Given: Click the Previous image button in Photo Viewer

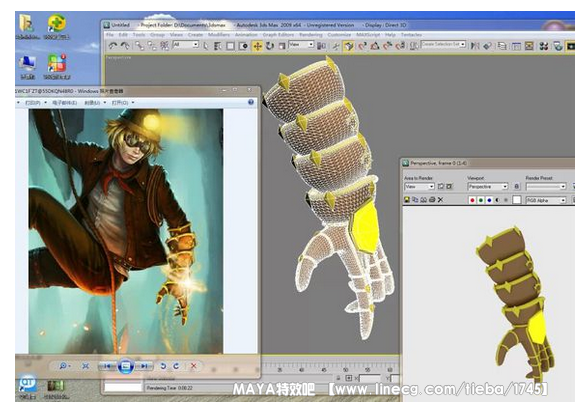Looking at the screenshot, I should 107,366.
